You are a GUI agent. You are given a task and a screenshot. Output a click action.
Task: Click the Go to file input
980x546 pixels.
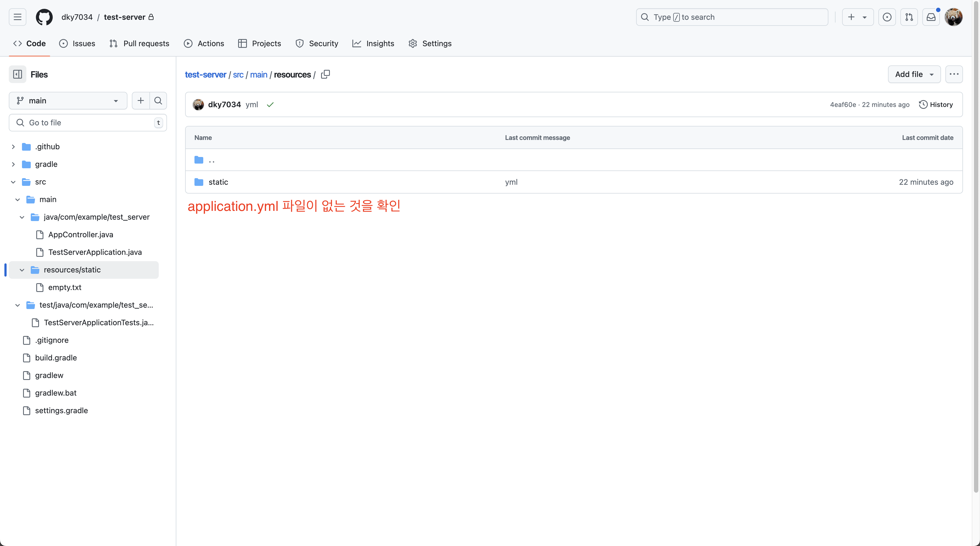coord(88,123)
